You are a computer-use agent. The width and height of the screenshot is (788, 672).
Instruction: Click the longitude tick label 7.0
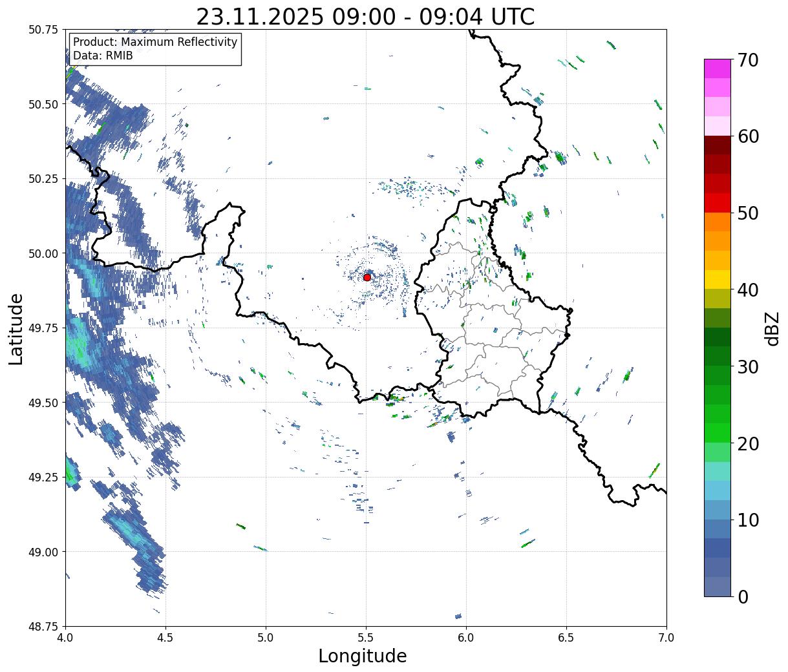pos(666,637)
